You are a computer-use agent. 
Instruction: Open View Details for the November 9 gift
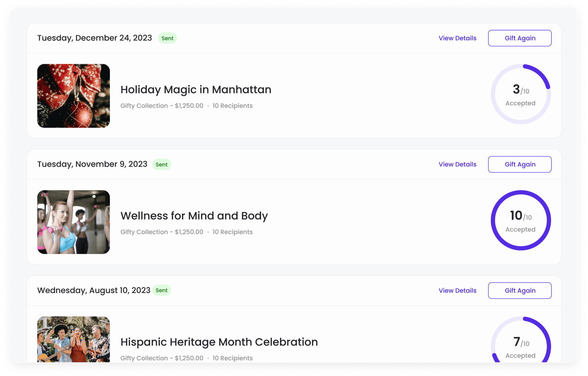[457, 164]
